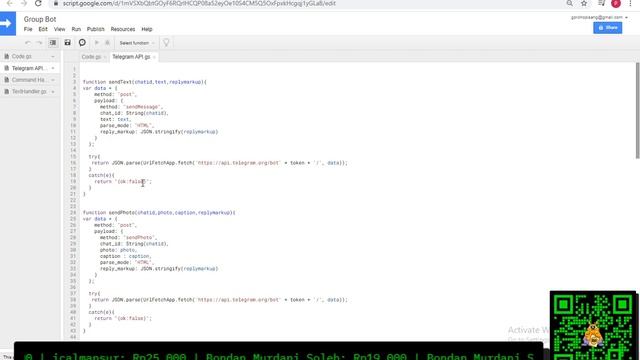Click the function sendPhoto declaration line
Screen dimensions: 640x360
tap(159, 213)
